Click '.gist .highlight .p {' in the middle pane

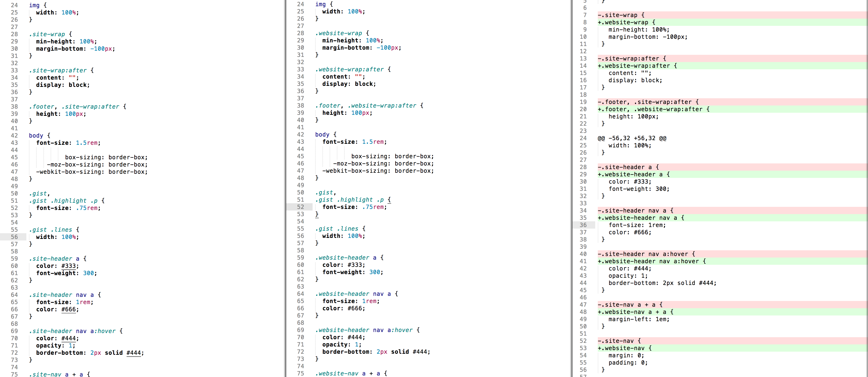coord(353,200)
